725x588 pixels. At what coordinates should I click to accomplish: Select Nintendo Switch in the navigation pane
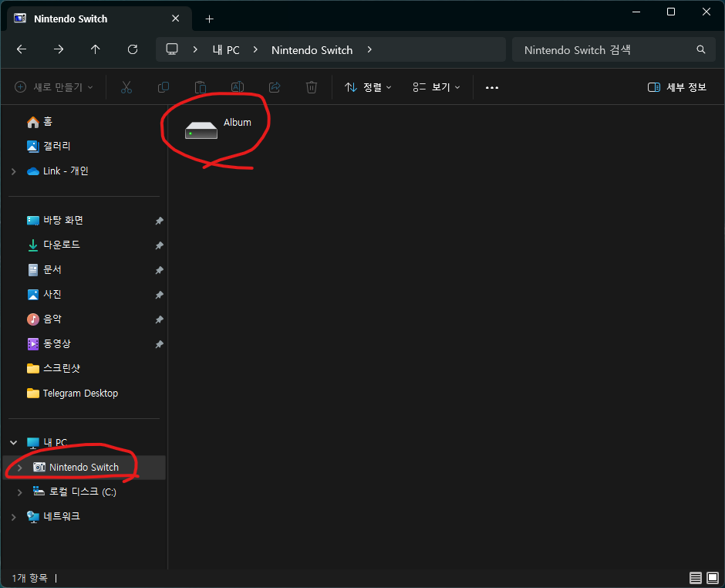85,468
